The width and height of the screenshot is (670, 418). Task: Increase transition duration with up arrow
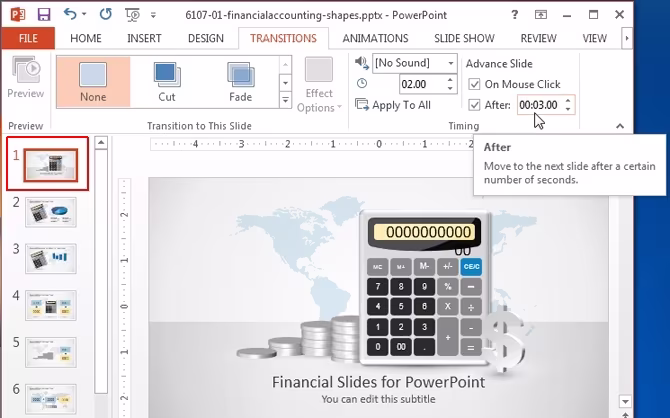coord(450,80)
